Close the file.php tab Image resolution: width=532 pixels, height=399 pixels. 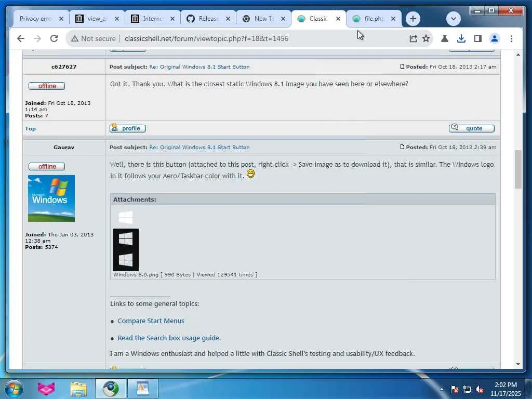(393, 19)
